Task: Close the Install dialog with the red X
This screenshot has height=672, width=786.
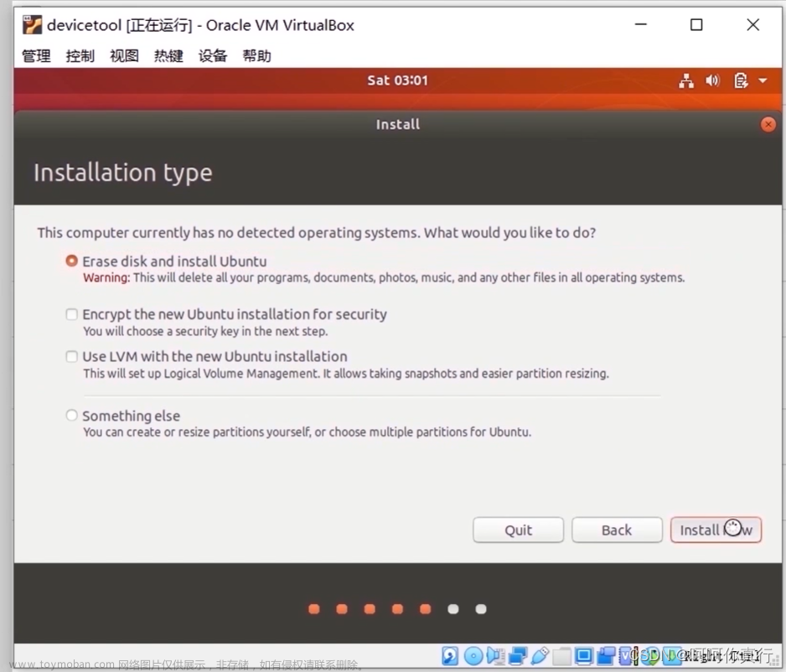Action: [768, 124]
